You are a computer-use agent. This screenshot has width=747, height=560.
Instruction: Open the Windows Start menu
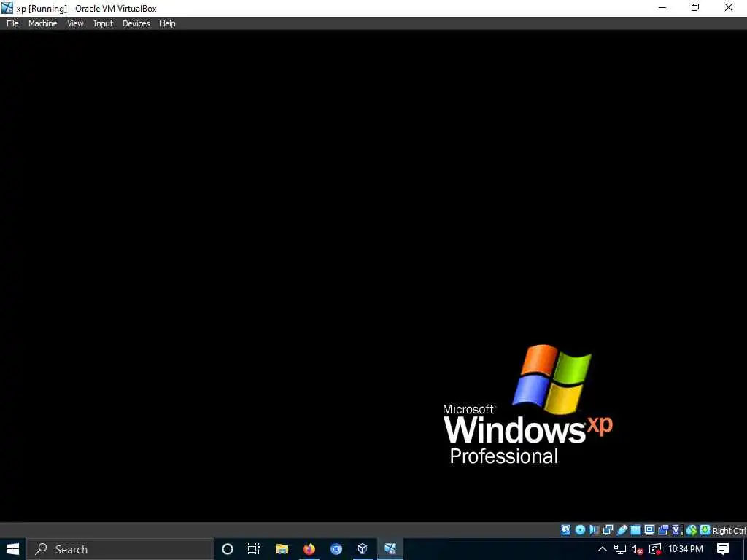tap(13, 549)
